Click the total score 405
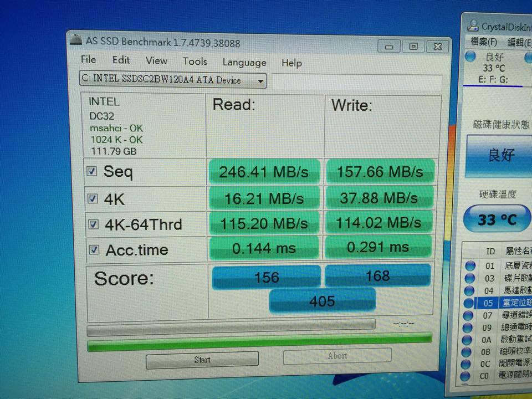 [323, 300]
